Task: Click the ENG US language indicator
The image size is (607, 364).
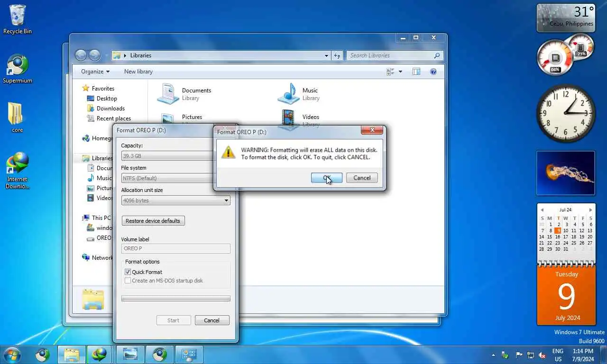Action: pos(558,355)
